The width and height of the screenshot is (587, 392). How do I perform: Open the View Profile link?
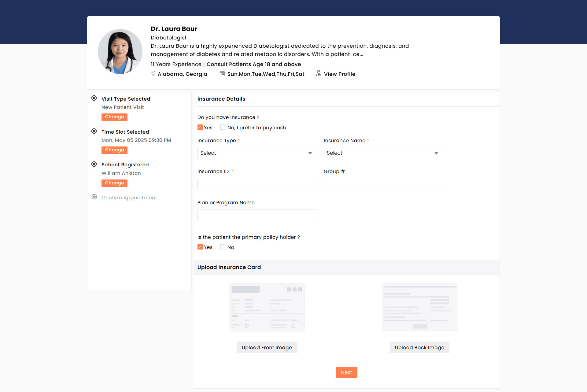tap(339, 74)
